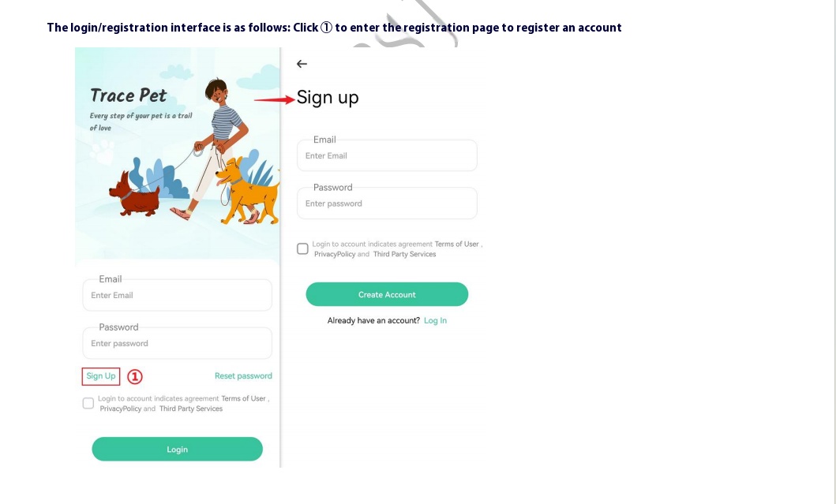Tick the agreement checkbox on the login screen

[x=88, y=403]
